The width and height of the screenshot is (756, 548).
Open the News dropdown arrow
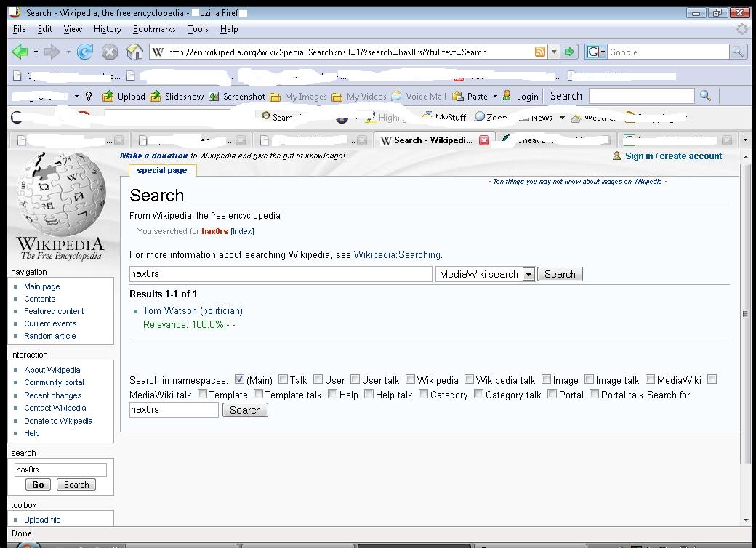click(x=562, y=118)
